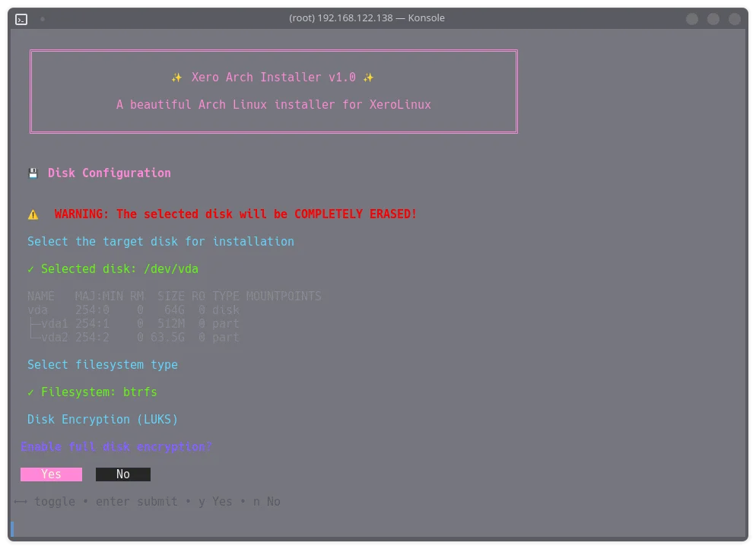Click the floppy disk icon beside Disk Configuration
The image size is (756, 549).
pyautogui.click(x=33, y=173)
